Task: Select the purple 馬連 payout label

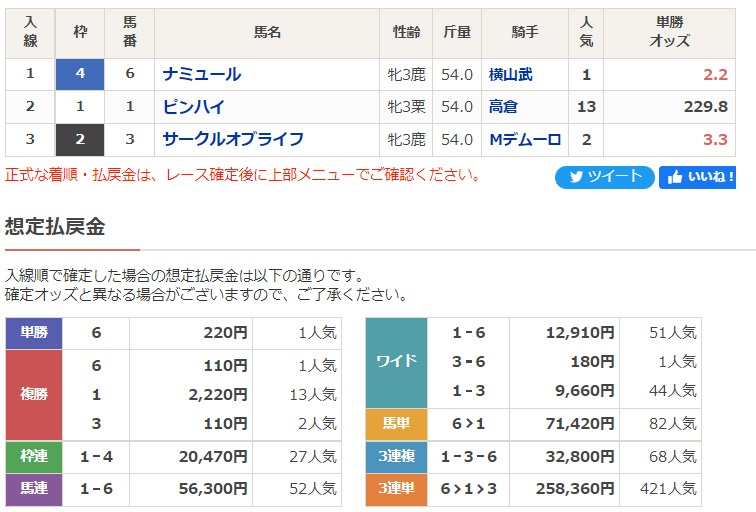Action: click(34, 489)
